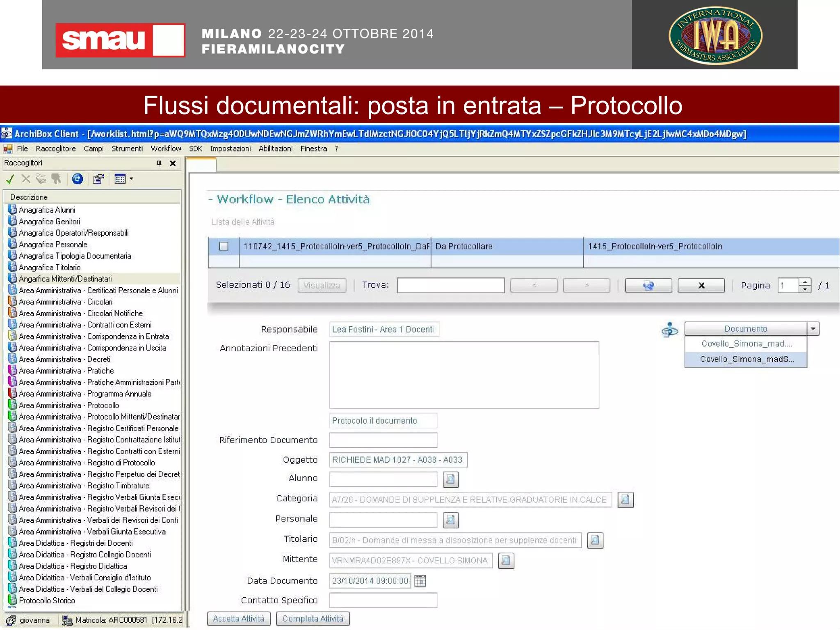The width and height of the screenshot is (840, 630).
Task: Click the Visualizza button
Action: click(322, 285)
